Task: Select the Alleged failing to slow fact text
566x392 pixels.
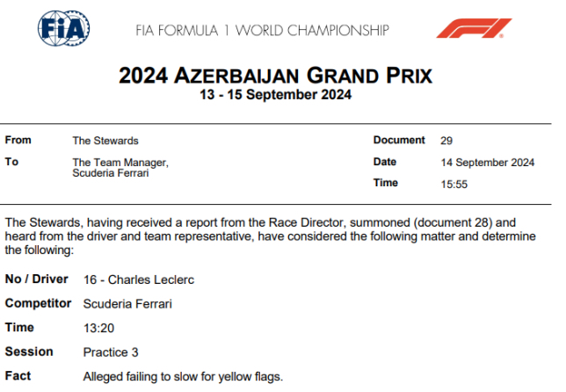Action: (183, 376)
